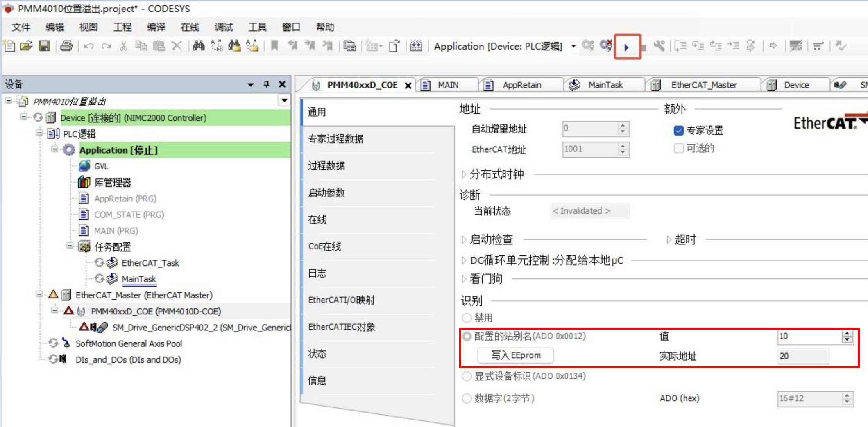
Task: Enable the 可选的 checkbox
Action: click(678, 148)
